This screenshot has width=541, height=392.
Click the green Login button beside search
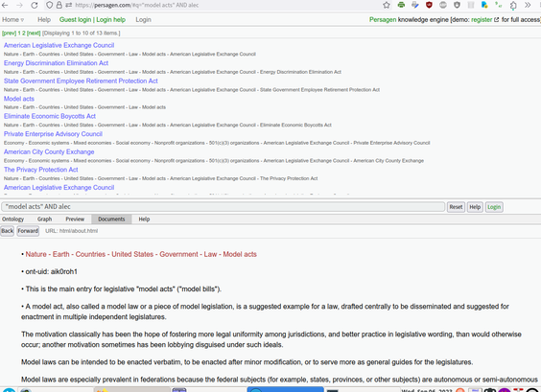click(494, 207)
